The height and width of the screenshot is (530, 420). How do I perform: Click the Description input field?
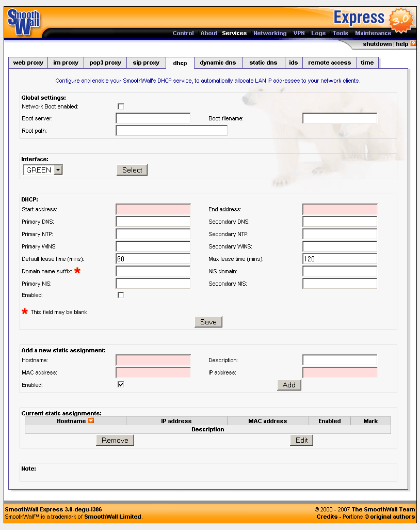[x=340, y=360]
